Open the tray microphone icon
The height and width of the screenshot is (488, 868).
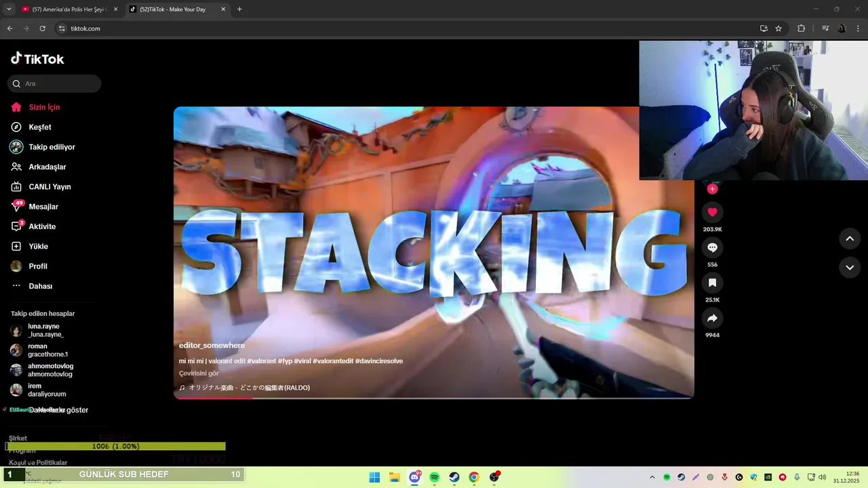pos(797,477)
